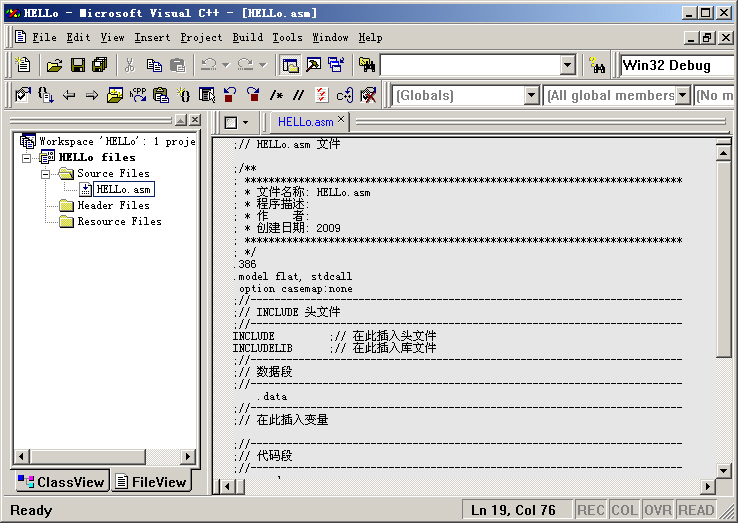
Task: Open the Help menu
Action: pos(370,37)
